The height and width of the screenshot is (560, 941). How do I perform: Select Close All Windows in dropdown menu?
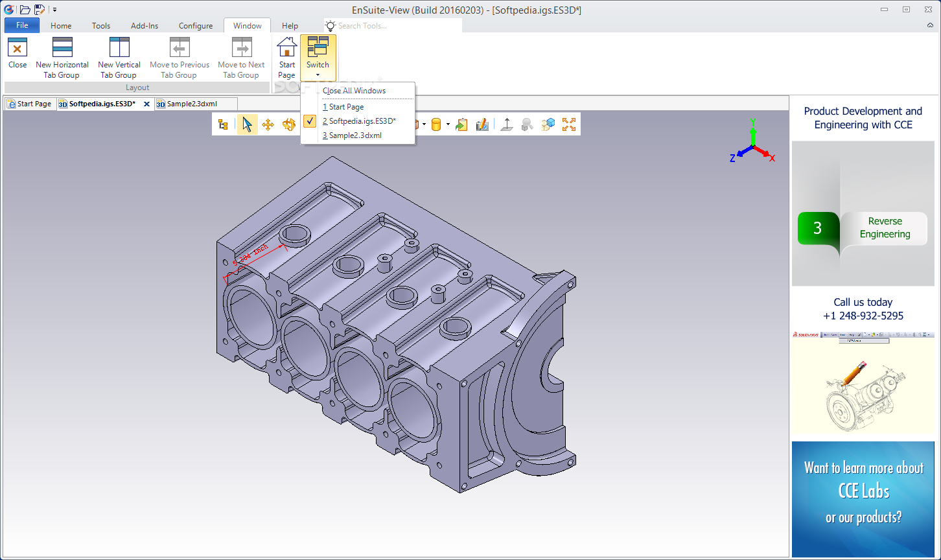(x=354, y=91)
